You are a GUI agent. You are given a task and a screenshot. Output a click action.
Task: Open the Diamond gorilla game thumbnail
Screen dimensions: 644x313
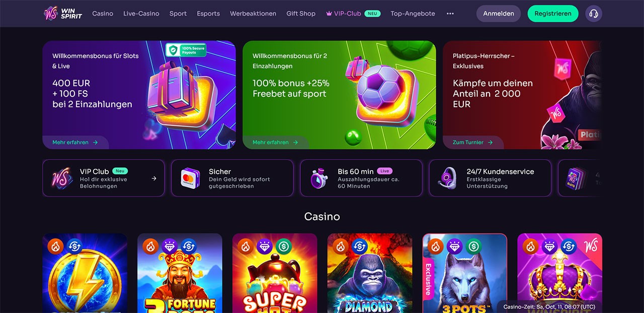click(x=370, y=273)
